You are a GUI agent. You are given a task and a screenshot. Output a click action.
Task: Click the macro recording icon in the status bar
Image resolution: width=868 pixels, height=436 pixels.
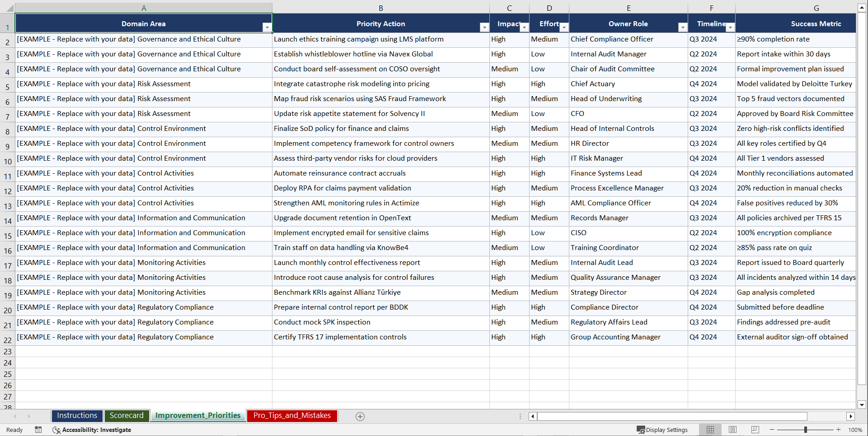(38, 430)
